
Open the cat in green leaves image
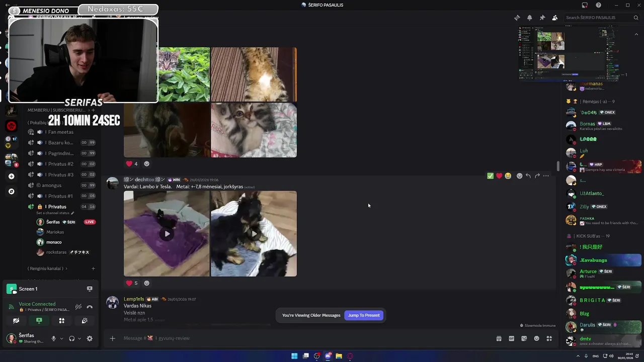coord(184,74)
